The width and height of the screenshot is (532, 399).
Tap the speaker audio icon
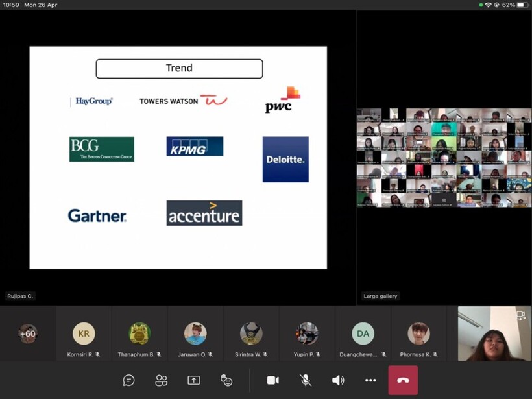pos(338,380)
